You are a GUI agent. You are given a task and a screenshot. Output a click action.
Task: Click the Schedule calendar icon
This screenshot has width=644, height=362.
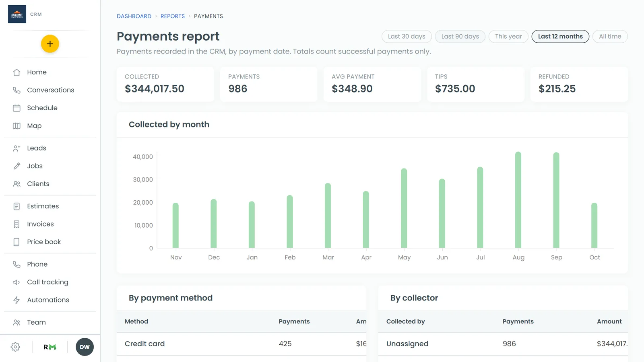(17, 108)
